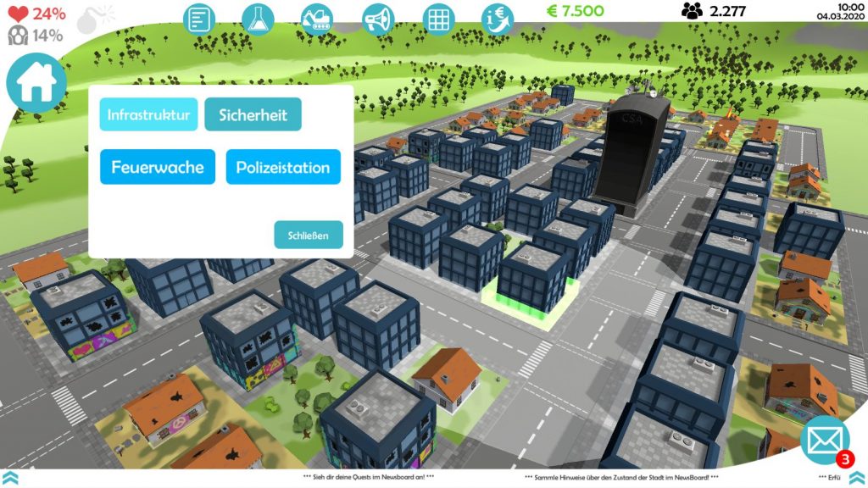Click the population count 2.277

coord(715,11)
